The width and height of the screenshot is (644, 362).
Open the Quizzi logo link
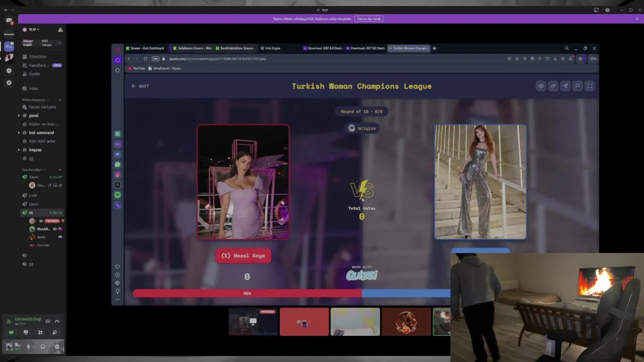[x=362, y=275]
